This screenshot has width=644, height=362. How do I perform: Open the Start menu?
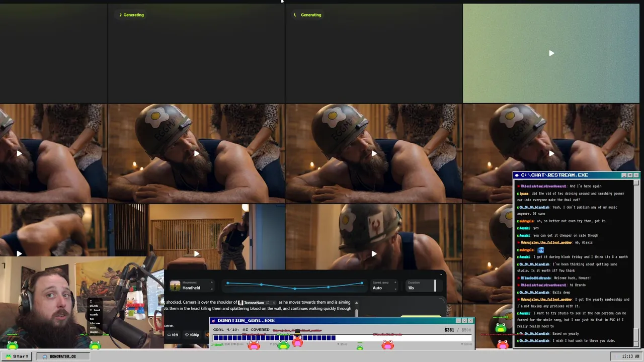(17, 356)
